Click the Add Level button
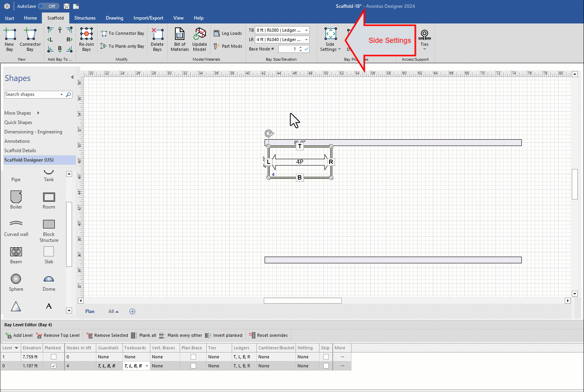The image size is (584, 392). 19,335
